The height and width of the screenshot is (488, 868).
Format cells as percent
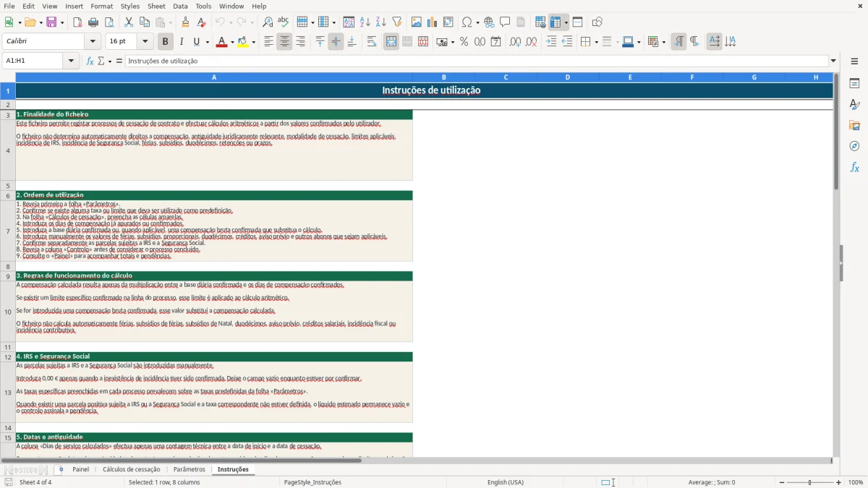pyautogui.click(x=464, y=42)
